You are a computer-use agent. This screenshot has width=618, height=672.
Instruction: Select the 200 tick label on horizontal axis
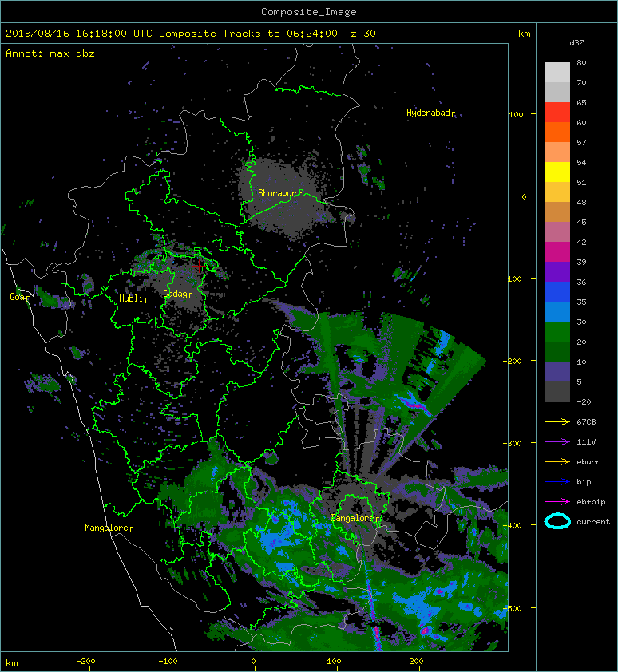point(416,662)
